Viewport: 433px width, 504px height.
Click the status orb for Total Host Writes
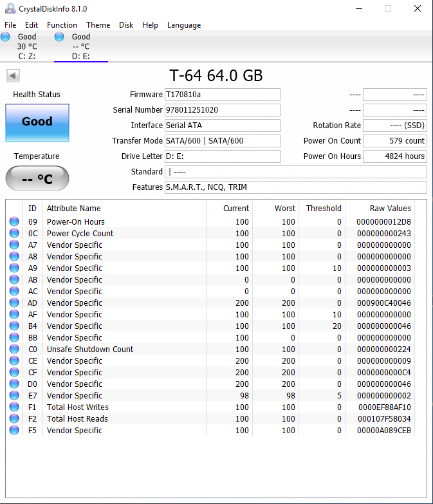(x=14, y=407)
